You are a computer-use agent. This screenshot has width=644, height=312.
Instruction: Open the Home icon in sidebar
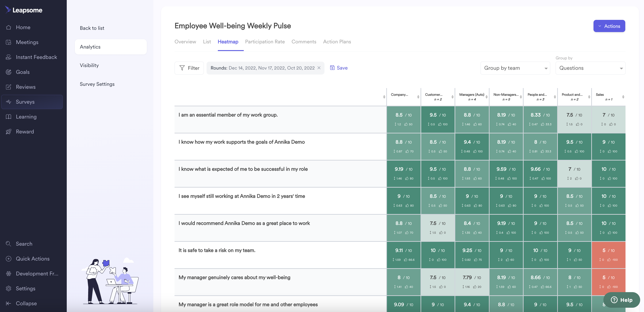coord(9,27)
